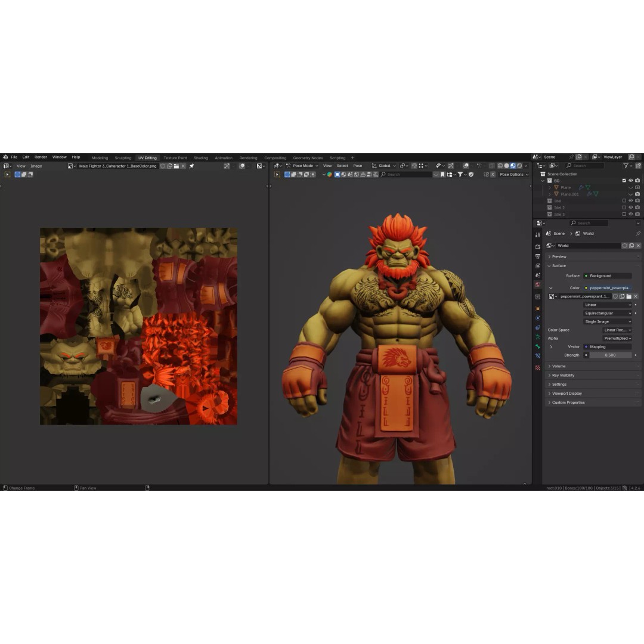Open the Armature data properties tab

point(538,337)
